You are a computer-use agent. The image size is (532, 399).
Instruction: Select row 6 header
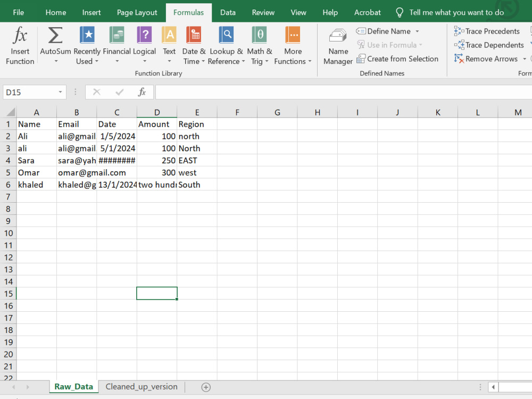pyautogui.click(x=8, y=185)
